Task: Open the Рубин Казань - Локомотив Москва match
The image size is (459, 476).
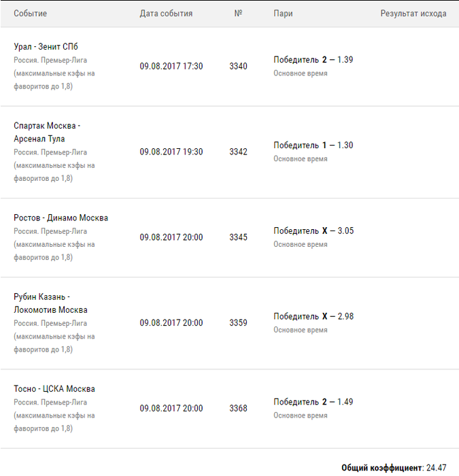Action: [50, 304]
